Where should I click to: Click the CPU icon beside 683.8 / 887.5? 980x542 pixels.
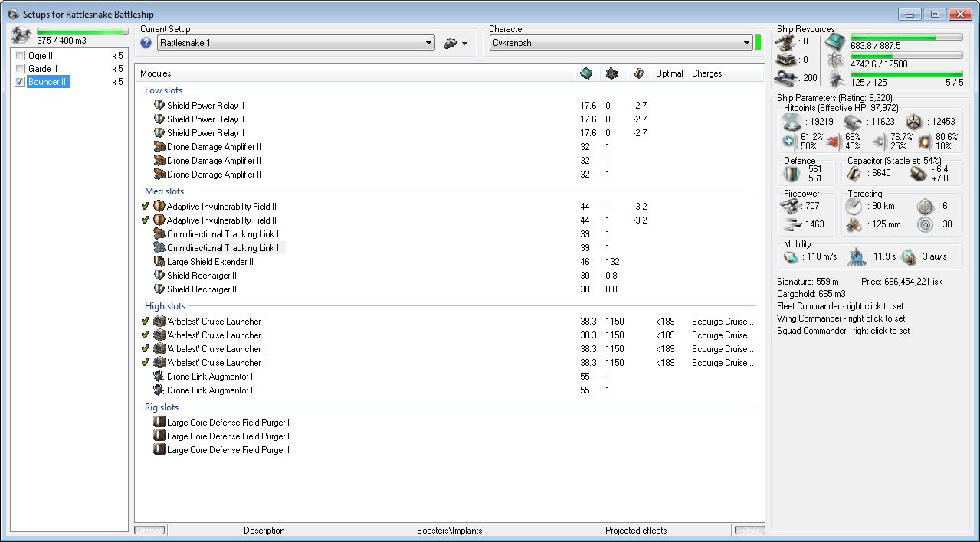(836, 41)
